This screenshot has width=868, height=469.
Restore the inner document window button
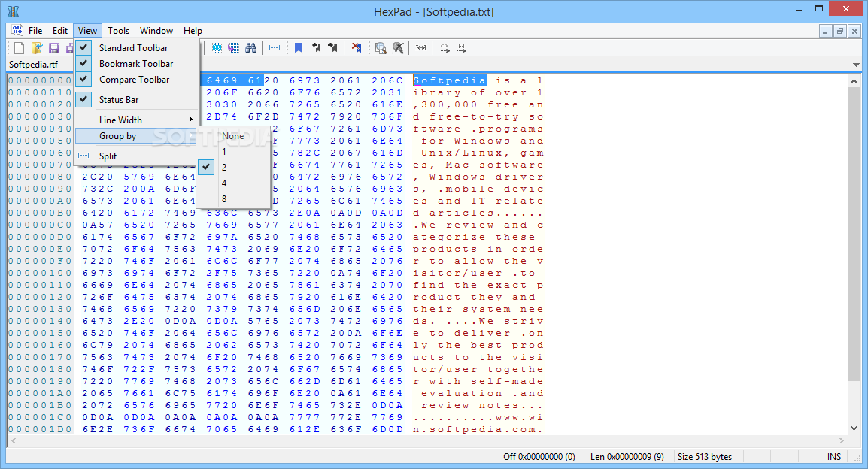839,31
